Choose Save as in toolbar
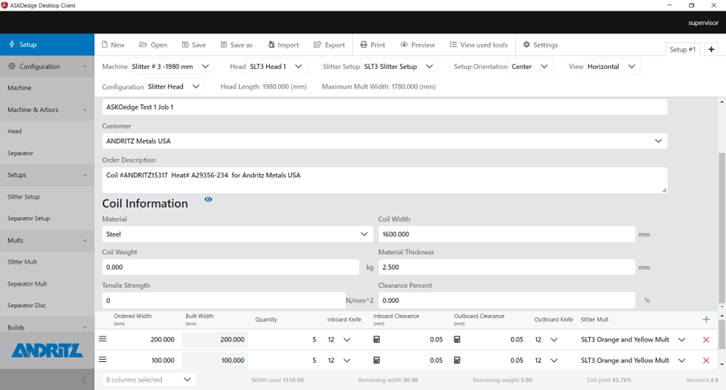This screenshot has height=390, width=726. [236, 45]
